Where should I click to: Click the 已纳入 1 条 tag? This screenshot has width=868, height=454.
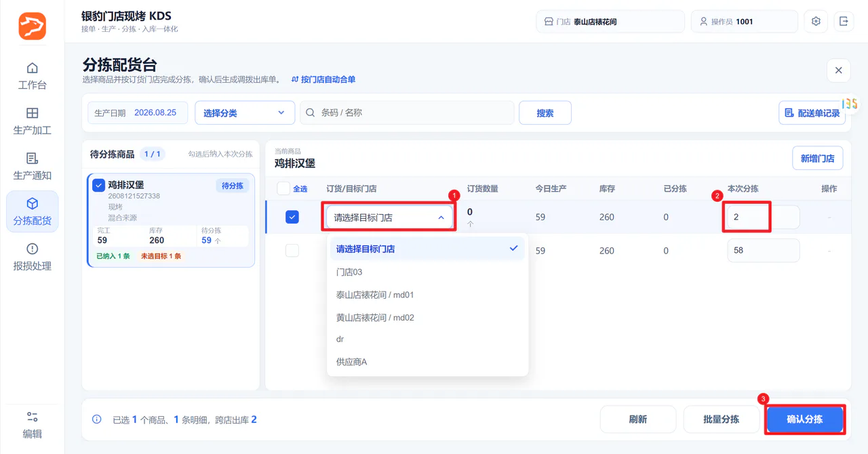[x=114, y=256]
